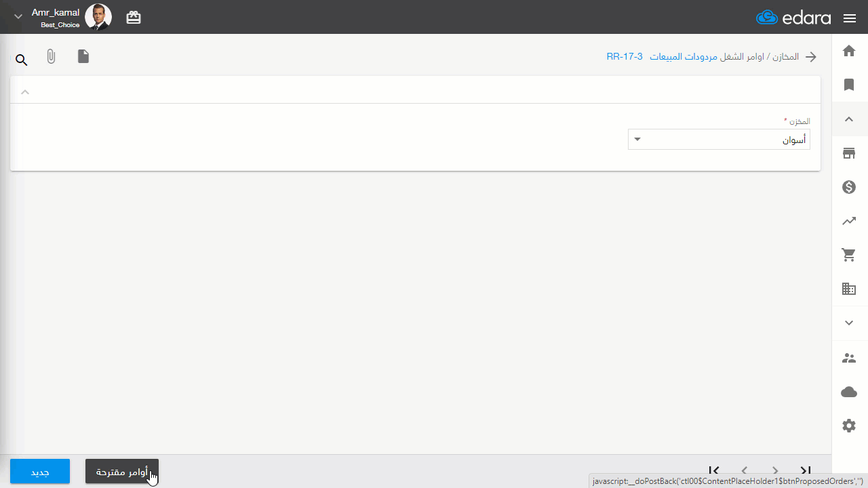Open the store/warehouse sidebar icon
This screenshot has height=488, width=868.
[x=849, y=153]
